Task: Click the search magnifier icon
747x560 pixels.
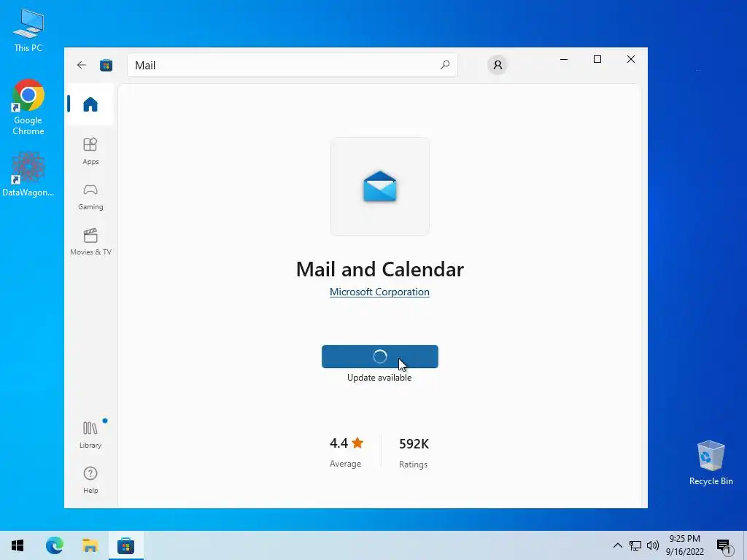Action: [445, 65]
